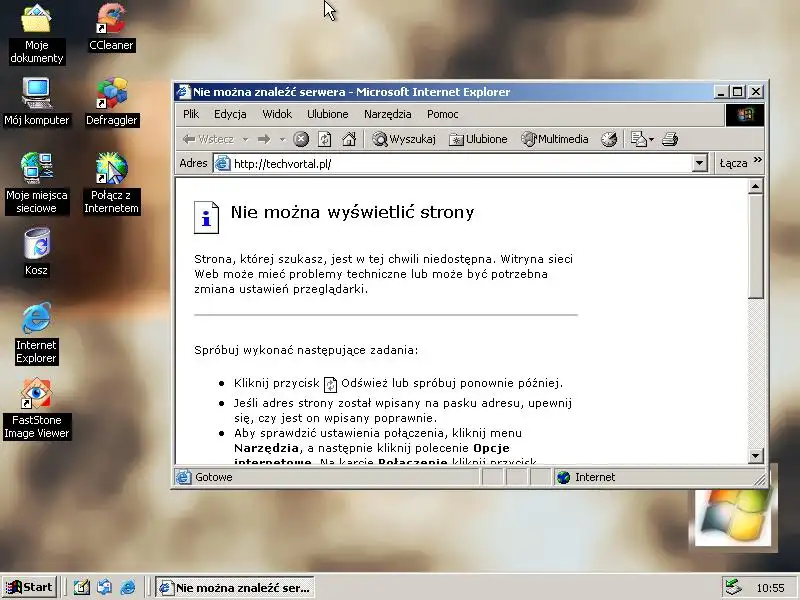
Task: Open History toolbar icon
Action: [609, 139]
